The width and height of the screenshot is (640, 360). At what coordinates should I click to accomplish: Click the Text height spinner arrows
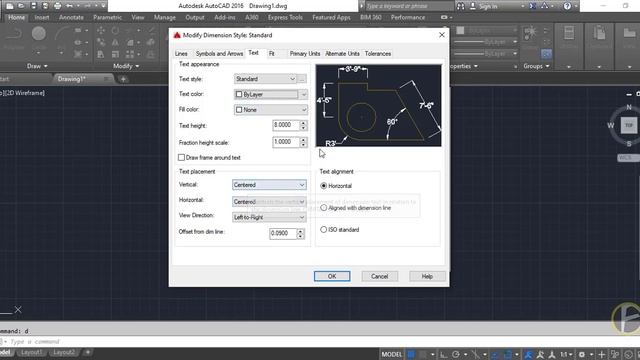[303, 125]
